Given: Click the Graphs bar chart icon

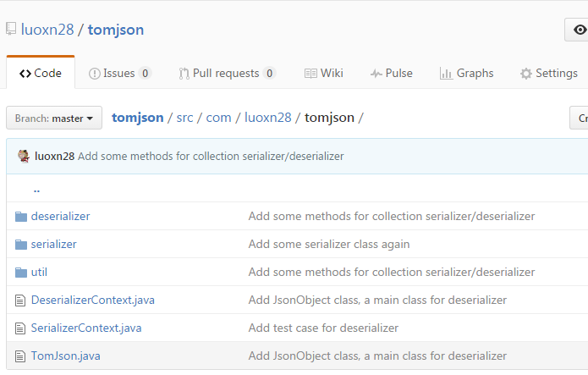Looking at the screenshot, I should coord(446,74).
